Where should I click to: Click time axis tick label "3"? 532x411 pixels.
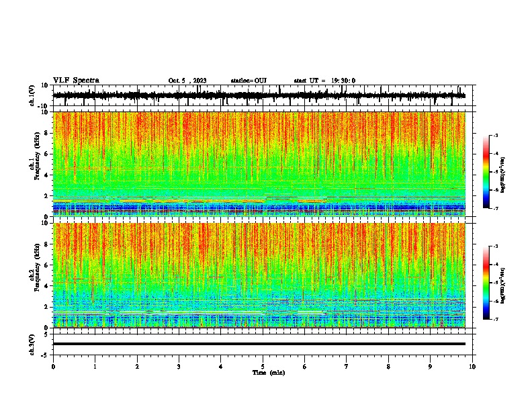pyautogui.click(x=179, y=367)
